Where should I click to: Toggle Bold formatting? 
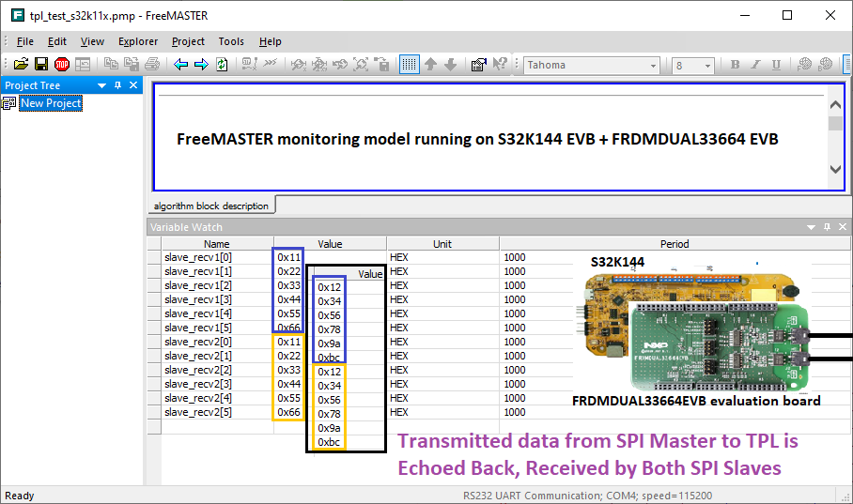click(x=735, y=65)
